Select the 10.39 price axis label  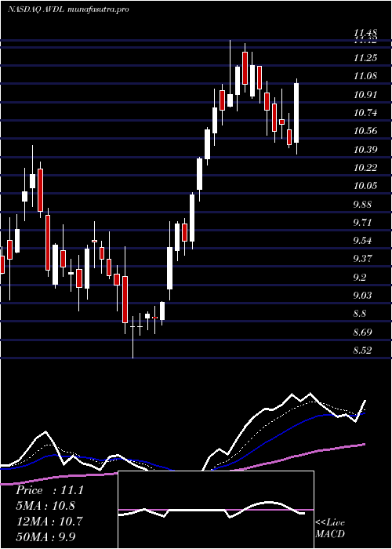click(365, 150)
